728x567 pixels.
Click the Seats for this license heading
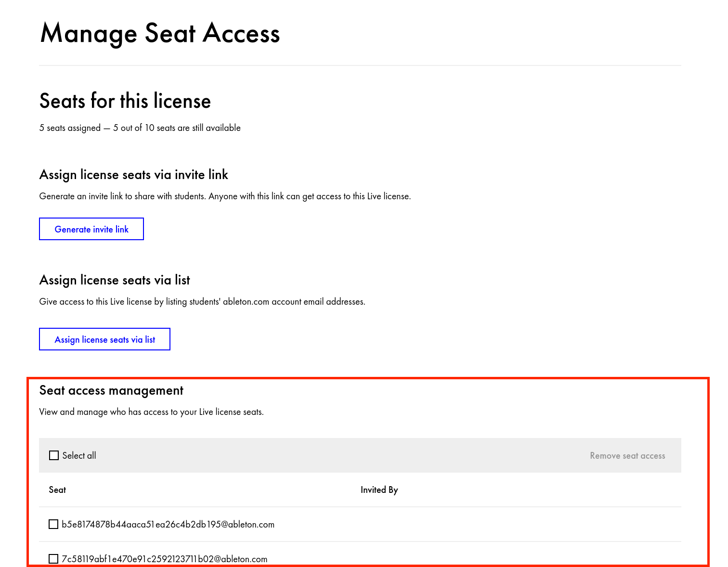tap(125, 101)
